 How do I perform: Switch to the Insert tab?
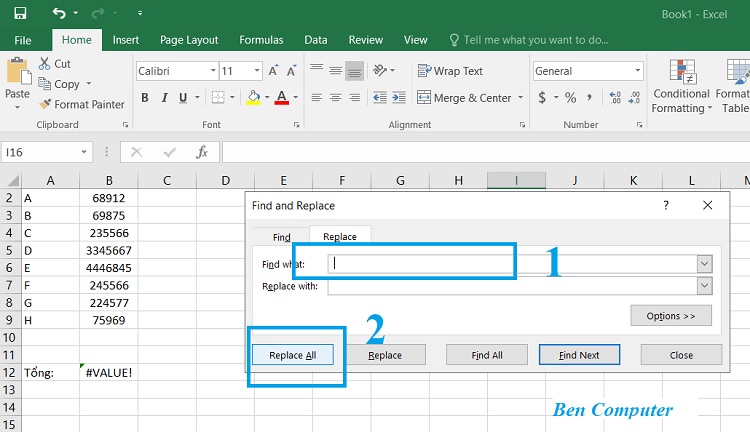[126, 40]
